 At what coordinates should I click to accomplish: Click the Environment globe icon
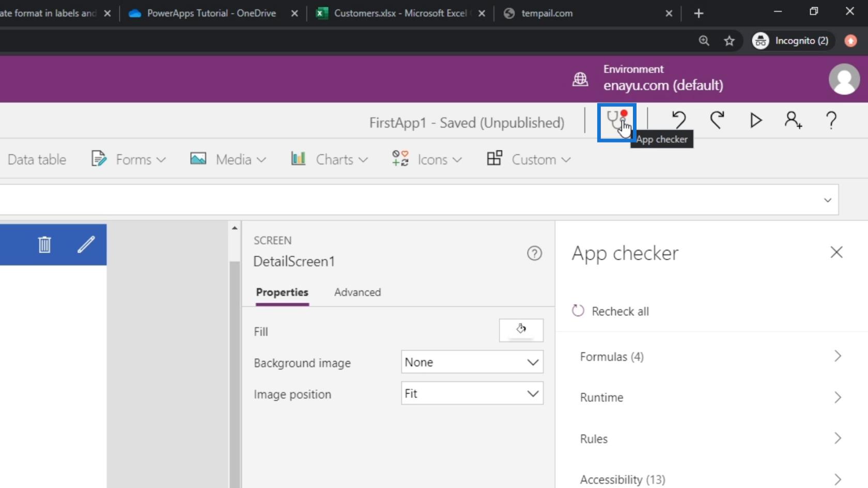tap(580, 79)
